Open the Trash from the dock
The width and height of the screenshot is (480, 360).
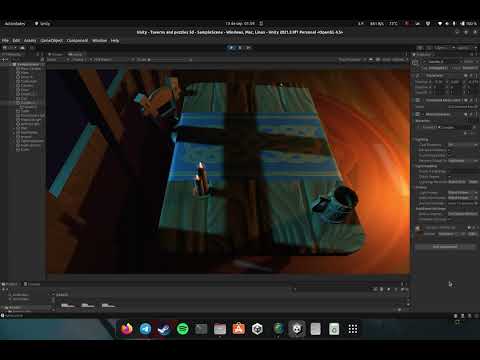(334, 329)
